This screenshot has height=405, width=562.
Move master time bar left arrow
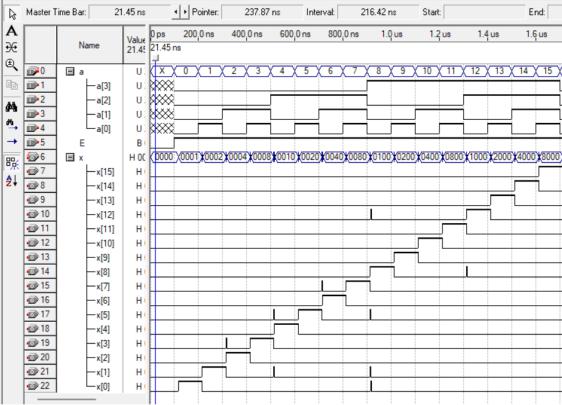point(176,12)
